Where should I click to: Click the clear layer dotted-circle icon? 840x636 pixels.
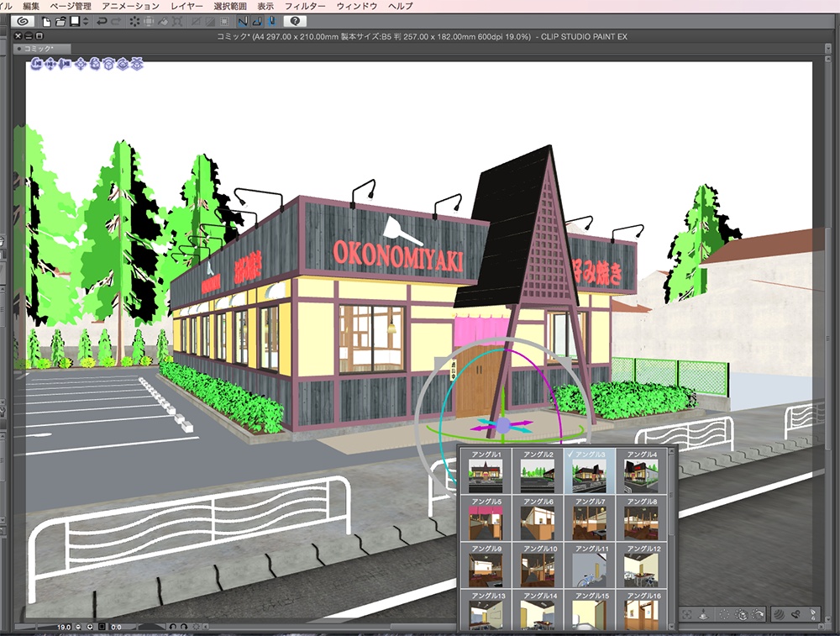[x=134, y=22]
